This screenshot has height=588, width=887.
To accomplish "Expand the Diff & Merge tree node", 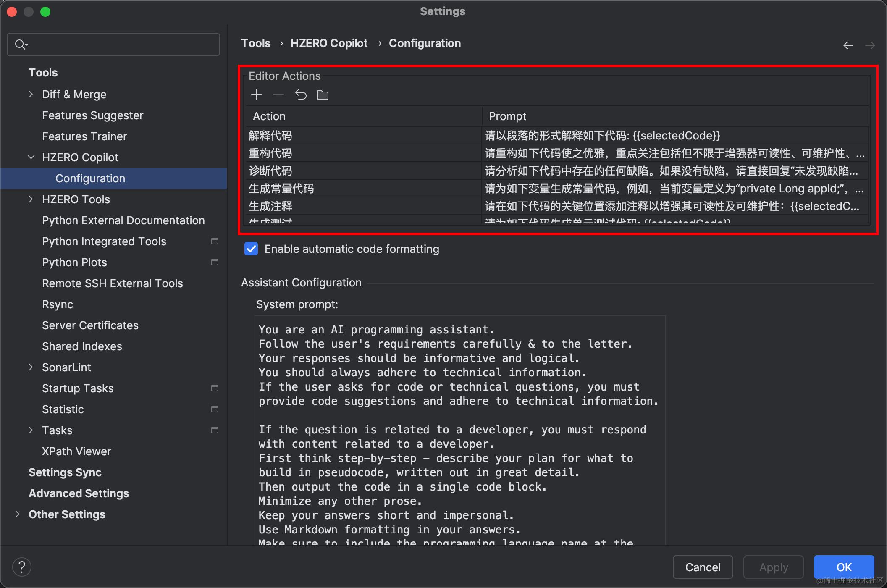I will pyautogui.click(x=31, y=94).
